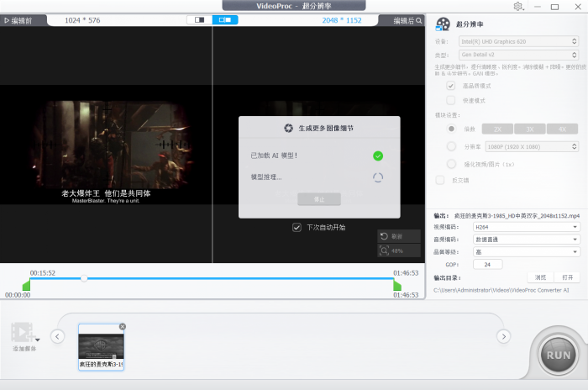Click the 00:15:52 current time label

click(x=42, y=273)
